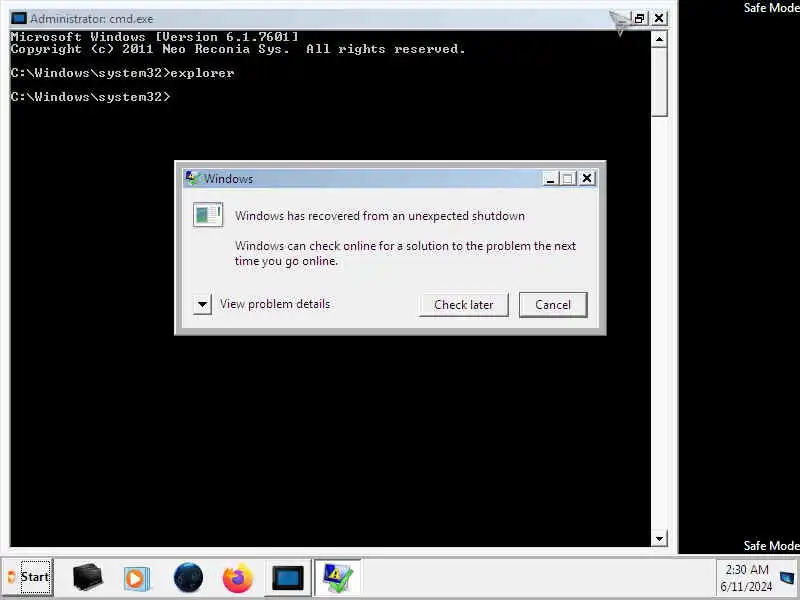Close the Windows recovery dialog
Viewport: 800px width, 600px height.
pos(587,178)
